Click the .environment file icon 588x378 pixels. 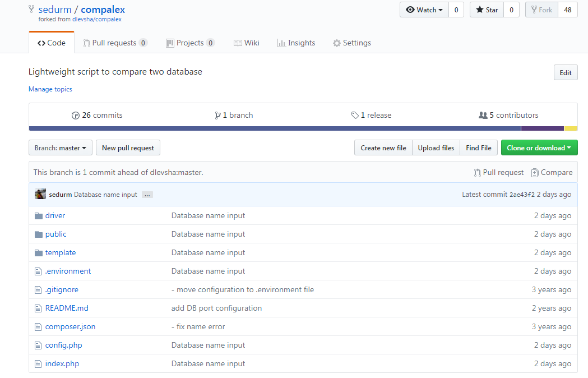tap(38, 271)
